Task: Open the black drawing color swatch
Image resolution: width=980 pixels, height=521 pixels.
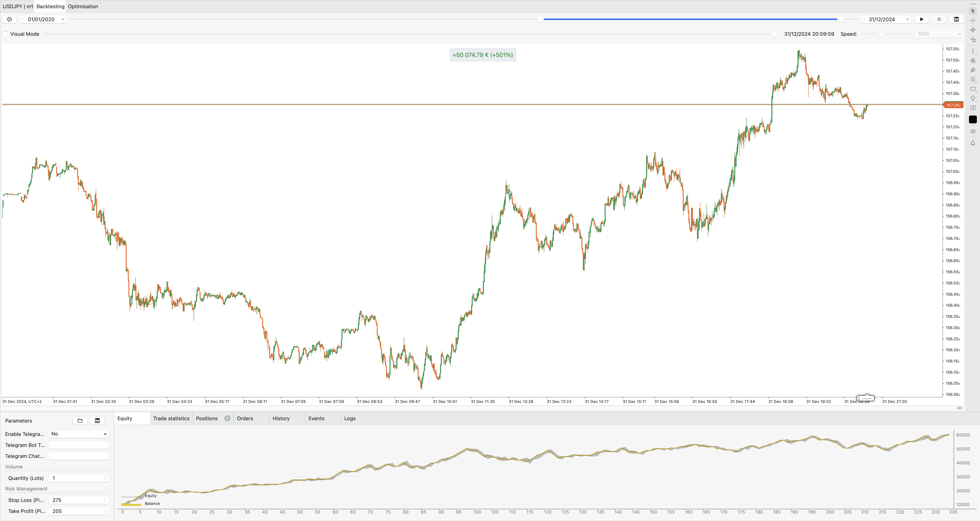Action: click(x=973, y=119)
